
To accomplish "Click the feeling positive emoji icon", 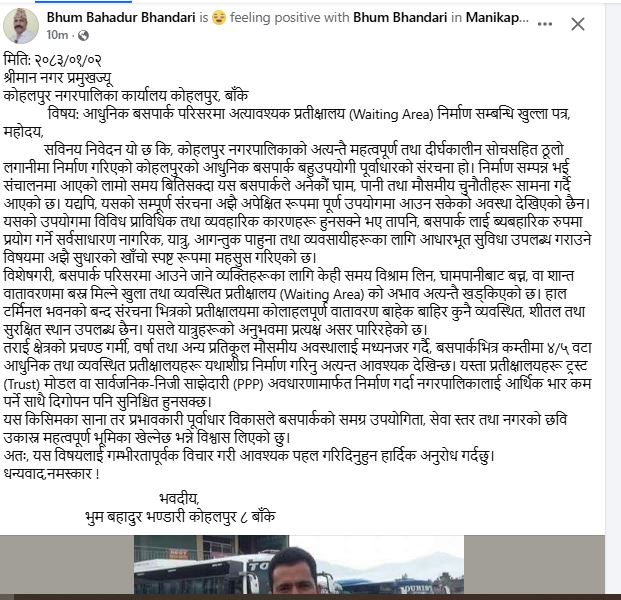I will pyautogui.click(x=219, y=18).
